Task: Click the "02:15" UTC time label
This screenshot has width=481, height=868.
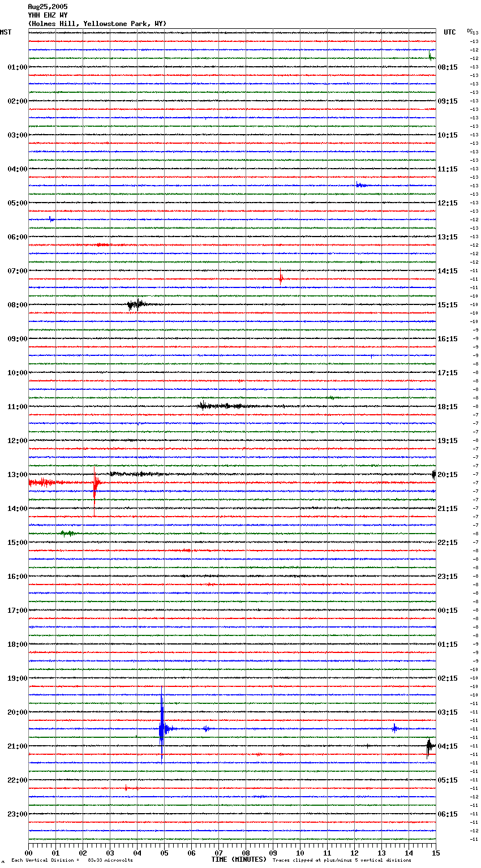Action: click(x=448, y=678)
